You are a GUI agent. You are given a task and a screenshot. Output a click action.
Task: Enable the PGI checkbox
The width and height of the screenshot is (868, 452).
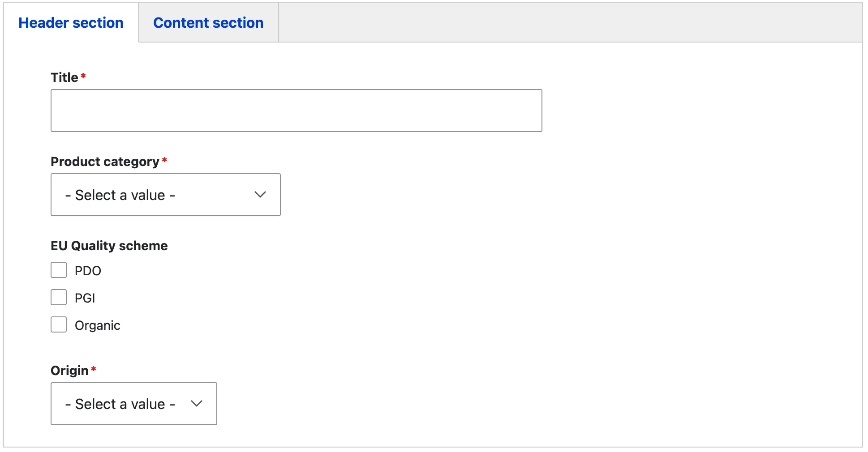[x=59, y=298]
